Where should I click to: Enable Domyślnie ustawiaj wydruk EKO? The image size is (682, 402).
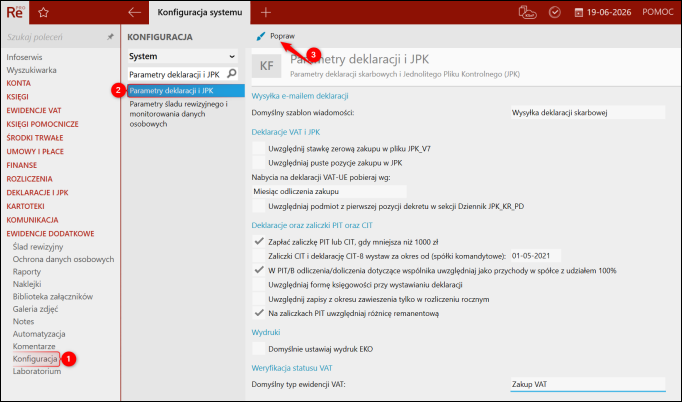tap(259, 348)
